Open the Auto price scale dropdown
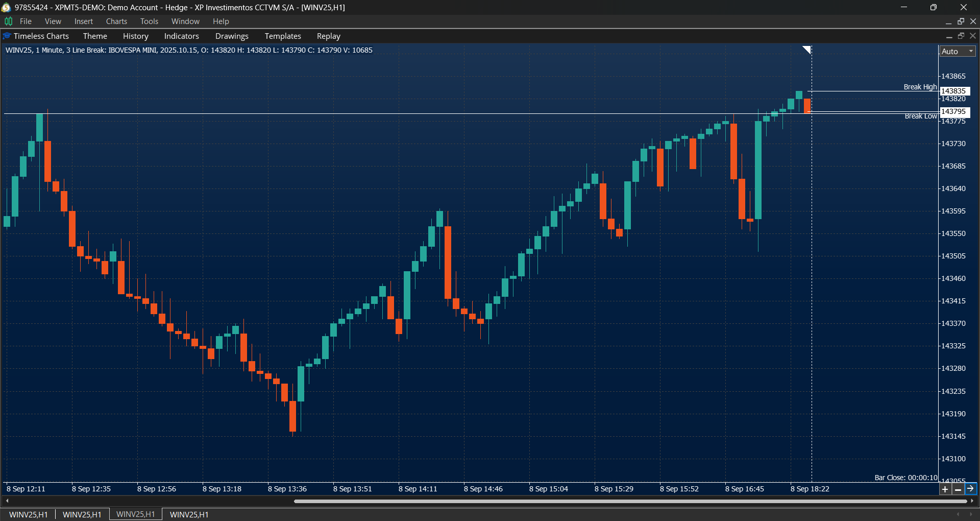The width and height of the screenshot is (980, 521). [955, 51]
